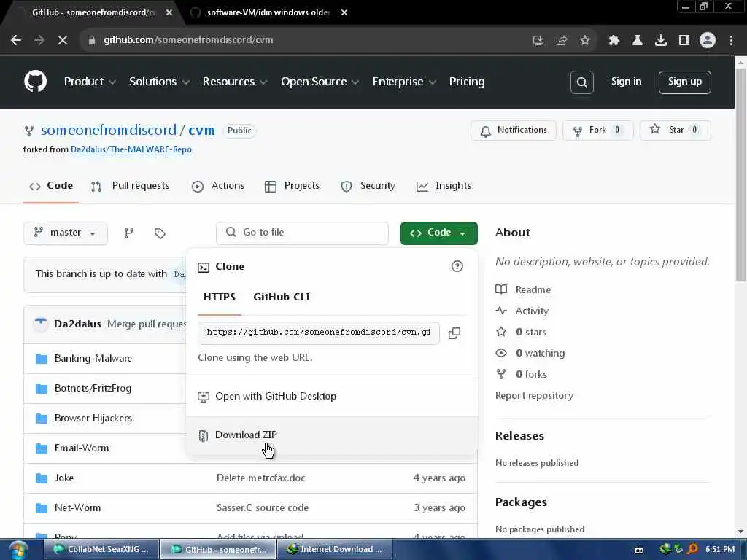This screenshot has height=560, width=747.
Task: Select the HTTPS clone tab
Action: [x=220, y=297]
